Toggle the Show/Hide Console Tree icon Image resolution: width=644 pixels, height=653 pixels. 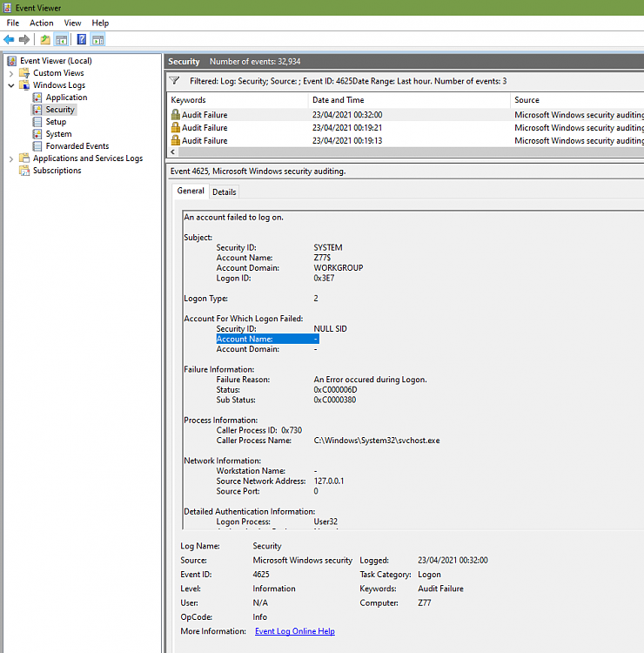61,39
